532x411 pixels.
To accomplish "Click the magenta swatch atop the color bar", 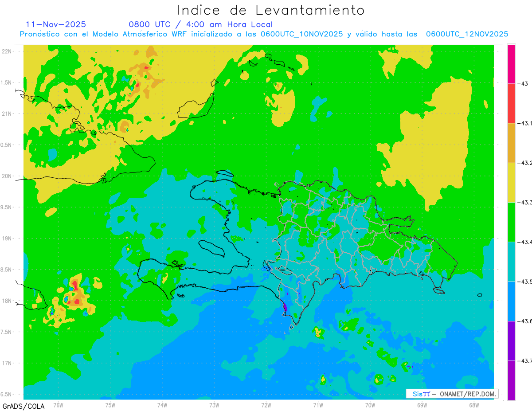I will pyautogui.click(x=511, y=64).
